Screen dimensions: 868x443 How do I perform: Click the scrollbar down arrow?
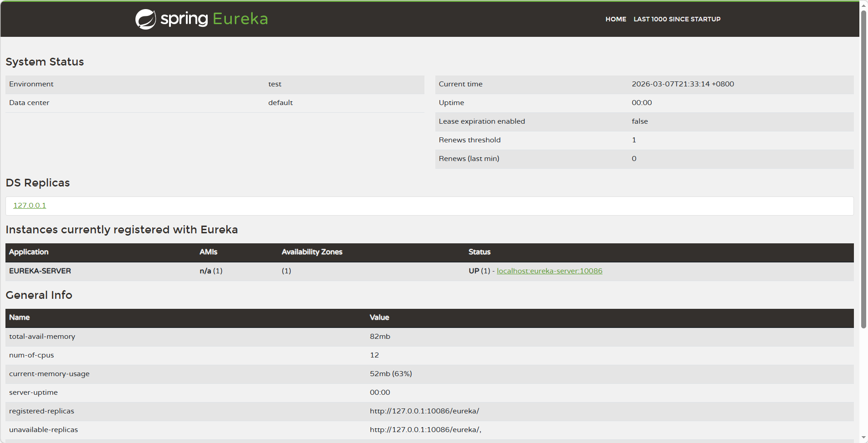pyautogui.click(x=863, y=438)
